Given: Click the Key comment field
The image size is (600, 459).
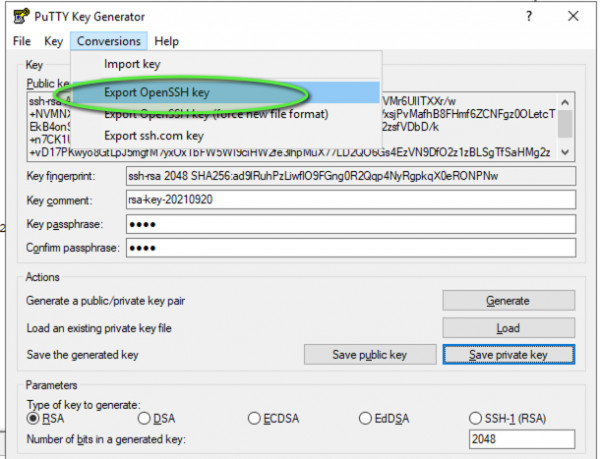Looking at the screenshot, I should click(x=351, y=200).
